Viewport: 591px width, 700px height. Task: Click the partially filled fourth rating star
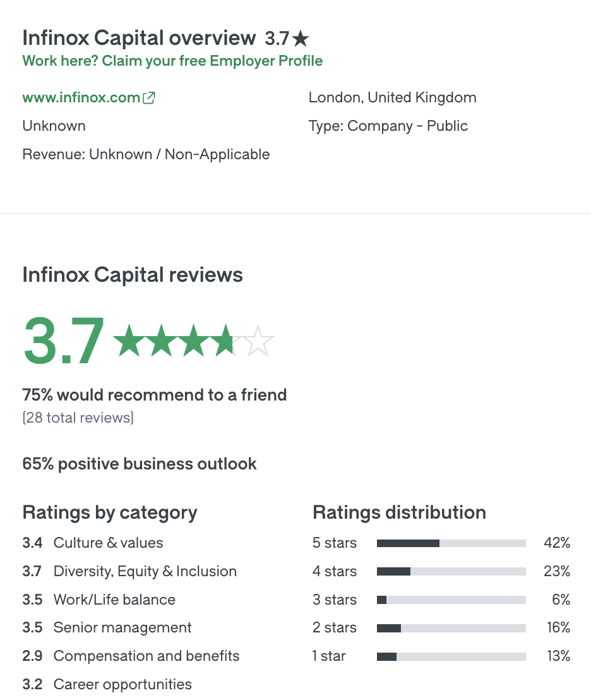coord(226,341)
